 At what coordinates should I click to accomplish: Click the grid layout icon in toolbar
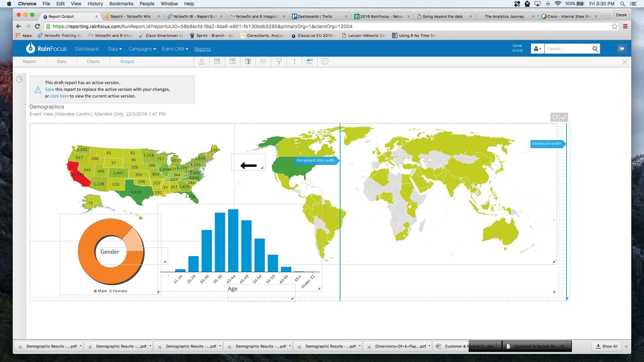pos(233,61)
